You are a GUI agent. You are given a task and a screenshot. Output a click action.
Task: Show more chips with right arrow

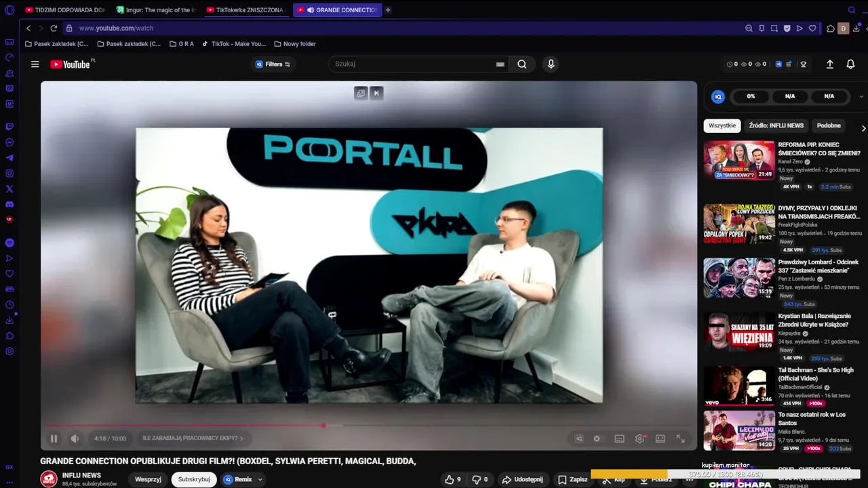[863, 127]
